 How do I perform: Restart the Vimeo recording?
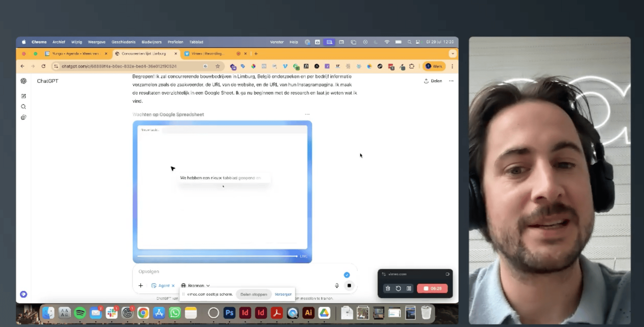(x=398, y=288)
